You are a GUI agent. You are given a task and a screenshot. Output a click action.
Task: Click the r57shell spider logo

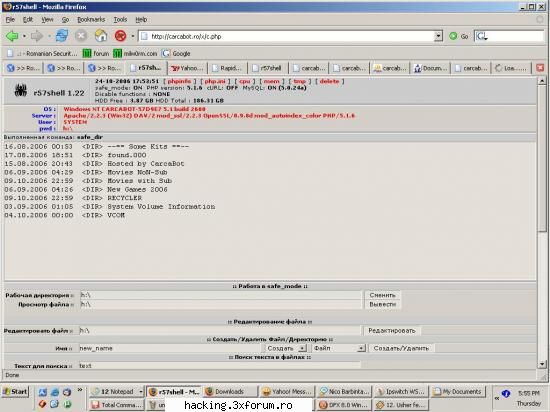tap(21, 91)
